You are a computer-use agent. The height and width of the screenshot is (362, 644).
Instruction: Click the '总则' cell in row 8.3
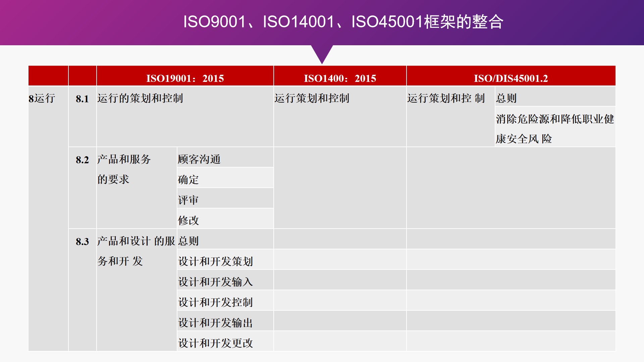click(x=225, y=239)
